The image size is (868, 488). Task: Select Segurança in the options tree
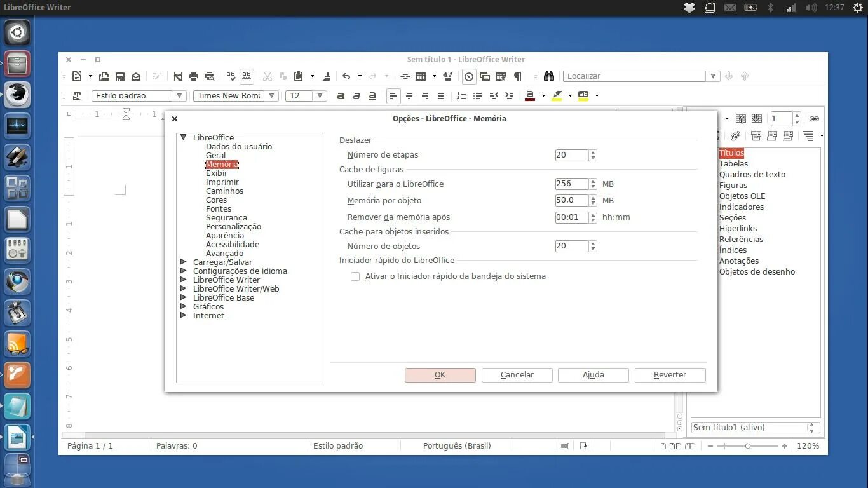click(x=226, y=217)
